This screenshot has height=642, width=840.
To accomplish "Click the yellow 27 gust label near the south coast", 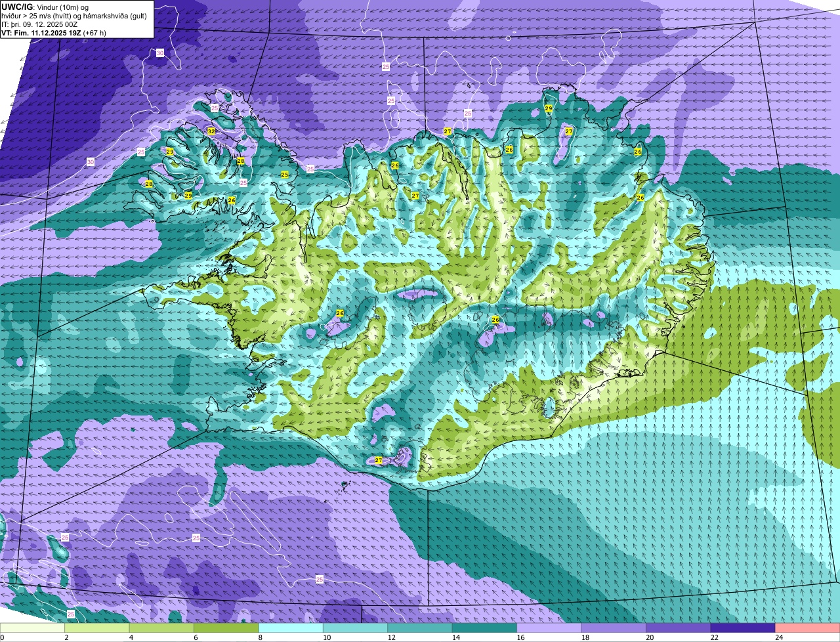I will click(379, 460).
